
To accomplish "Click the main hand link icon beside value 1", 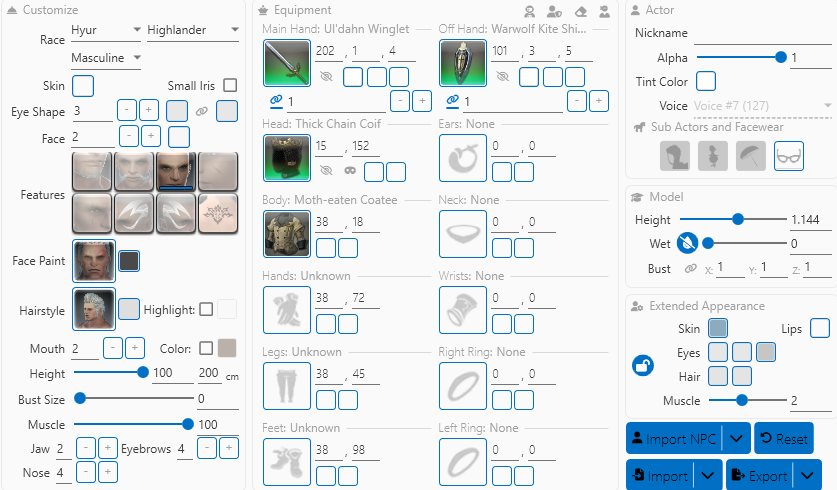I will pyautogui.click(x=276, y=100).
